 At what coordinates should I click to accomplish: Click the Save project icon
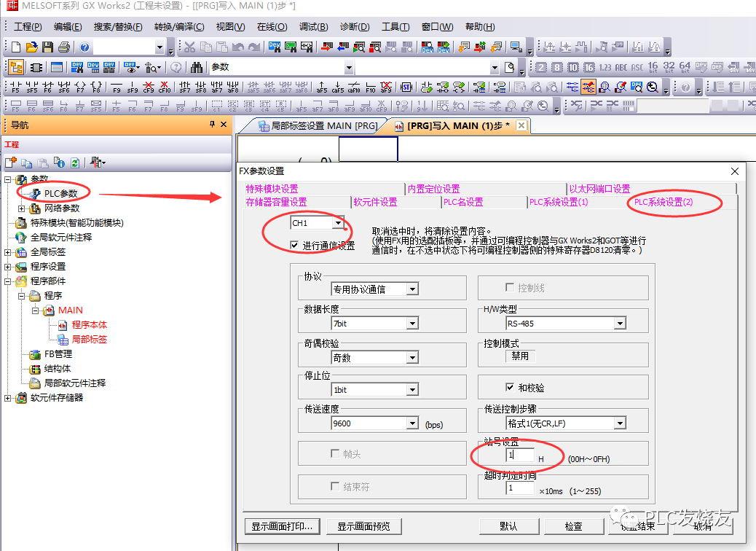pos(47,47)
